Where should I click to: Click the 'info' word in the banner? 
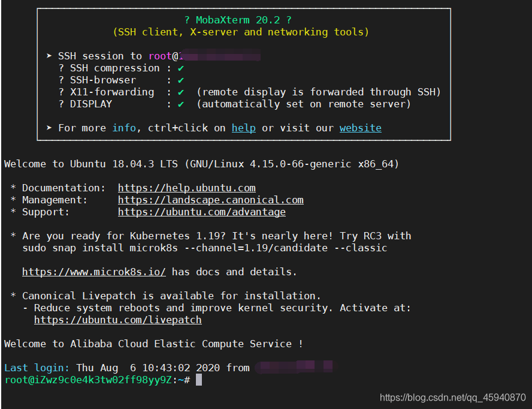click(124, 128)
